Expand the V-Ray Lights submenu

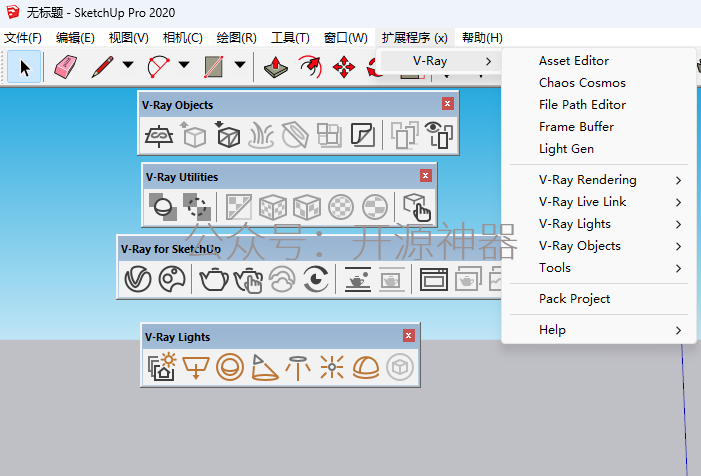[x=599, y=223]
